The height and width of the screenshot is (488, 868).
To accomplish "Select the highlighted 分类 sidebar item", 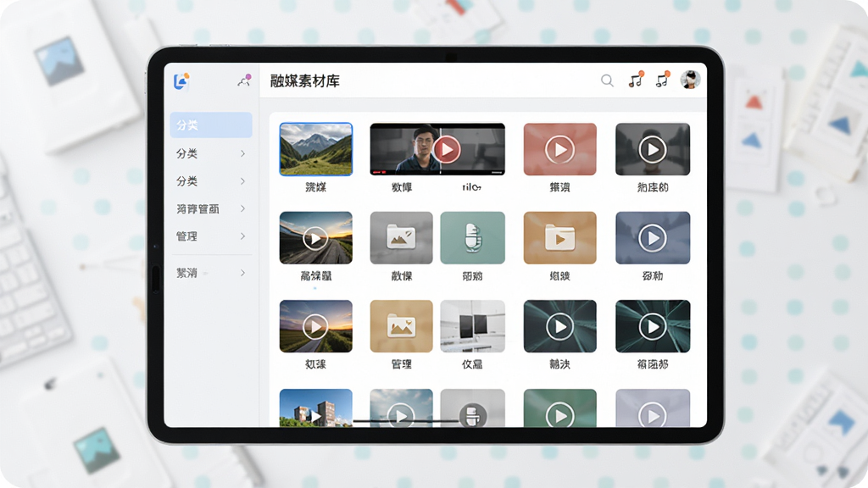I will tap(211, 125).
